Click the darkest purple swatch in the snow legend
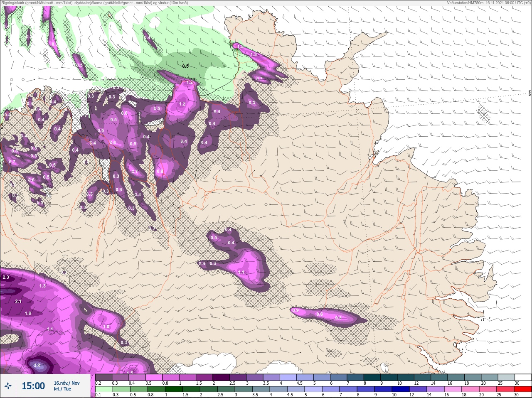 pos(222,377)
